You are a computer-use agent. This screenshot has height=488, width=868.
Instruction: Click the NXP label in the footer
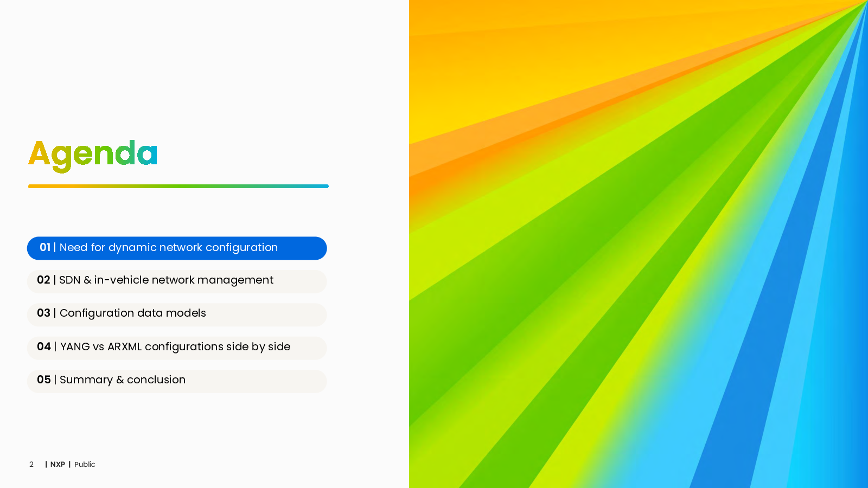58,465
